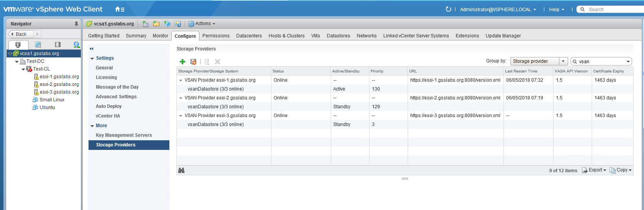Select Key Management Servers in sidebar
The height and width of the screenshot is (210, 644).
point(124,135)
